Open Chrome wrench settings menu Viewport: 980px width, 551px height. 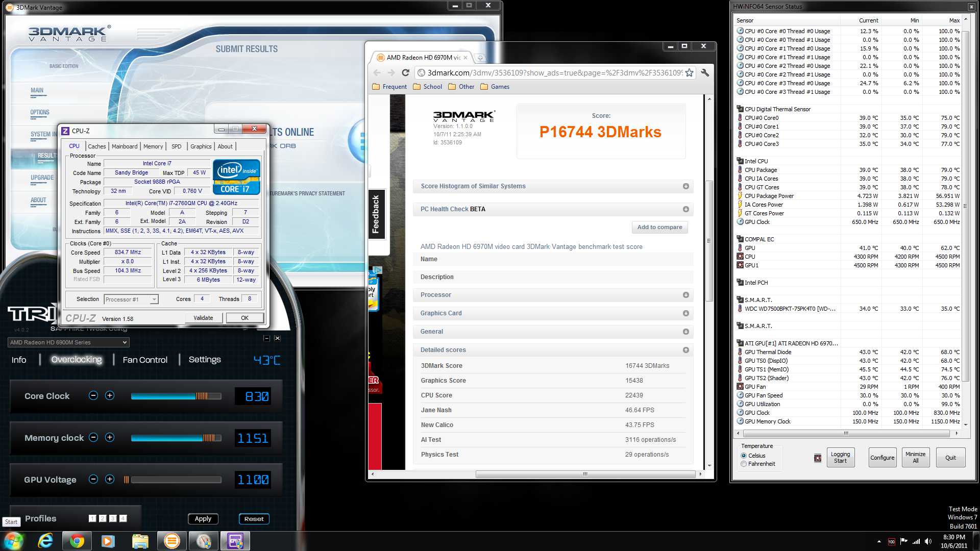[x=705, y=72]
